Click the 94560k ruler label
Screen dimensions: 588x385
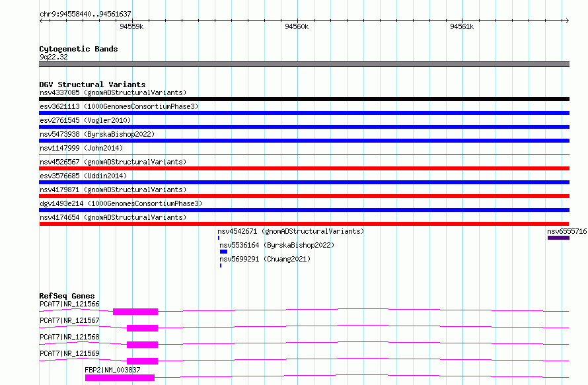(x=297, y=26)
